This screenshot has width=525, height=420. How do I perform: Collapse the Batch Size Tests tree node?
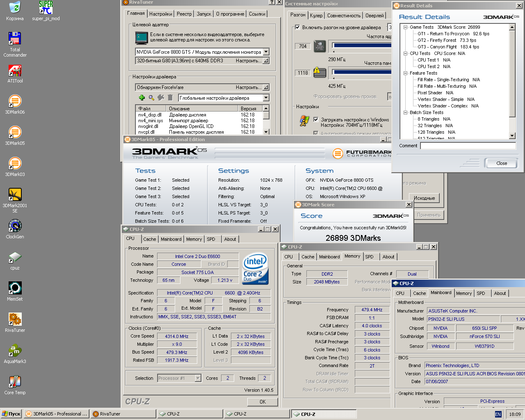[405, 112]
